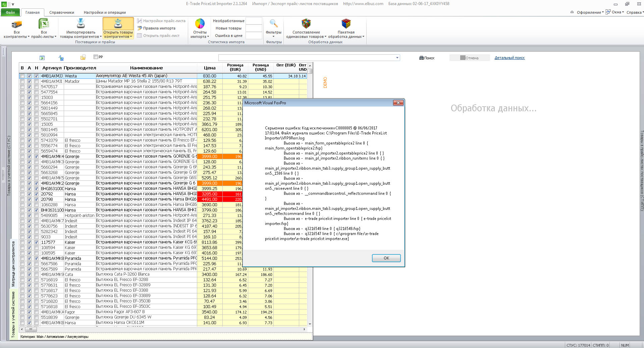
Task: Switch to the Справочники ribbon tab
Action: (62, 12)
